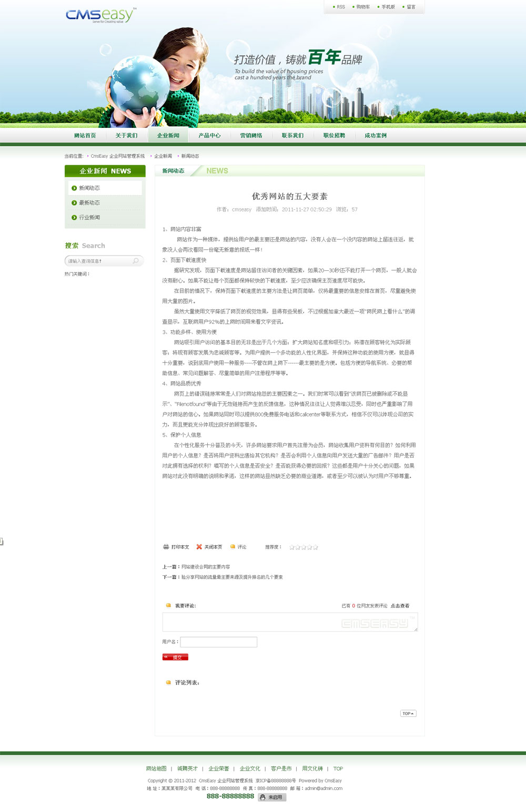Click the printer icon to print article
526x812 pixels.
pyautogui.click(x=166, y=547)
